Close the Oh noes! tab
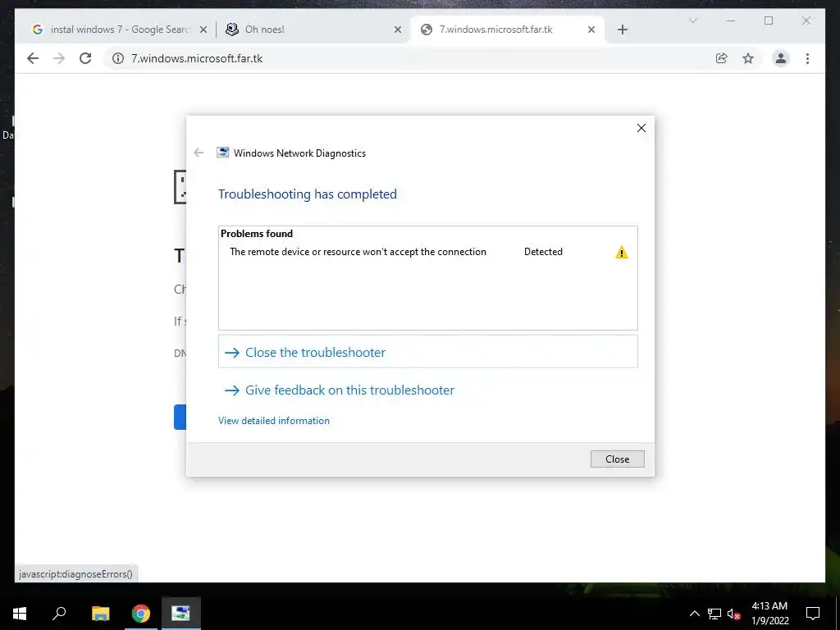Viewport: 840px width, 630px height. pyautogui.click(x=398, y=30)
